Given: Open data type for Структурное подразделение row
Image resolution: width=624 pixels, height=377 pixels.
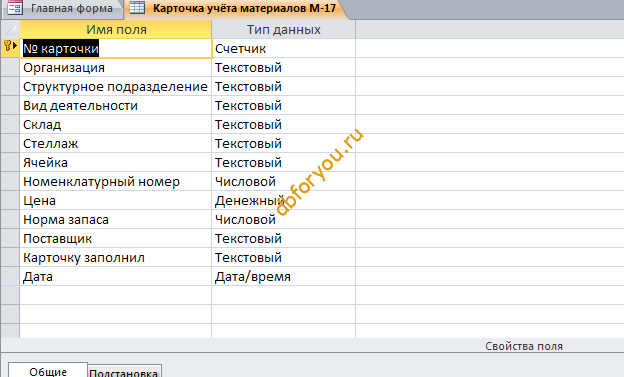Looking at the screenshot, I should click(283, 86).
